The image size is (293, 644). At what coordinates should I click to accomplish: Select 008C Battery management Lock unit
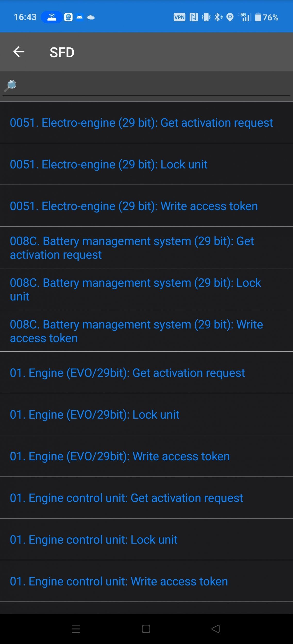[x=135, y=290]
